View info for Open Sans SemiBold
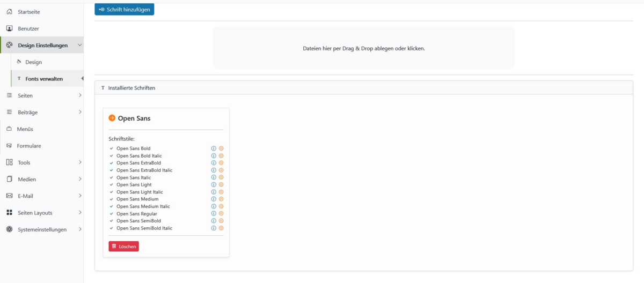The width and height of the screenshot is (644, 283). pyautogui.click(x=214, y=221)
